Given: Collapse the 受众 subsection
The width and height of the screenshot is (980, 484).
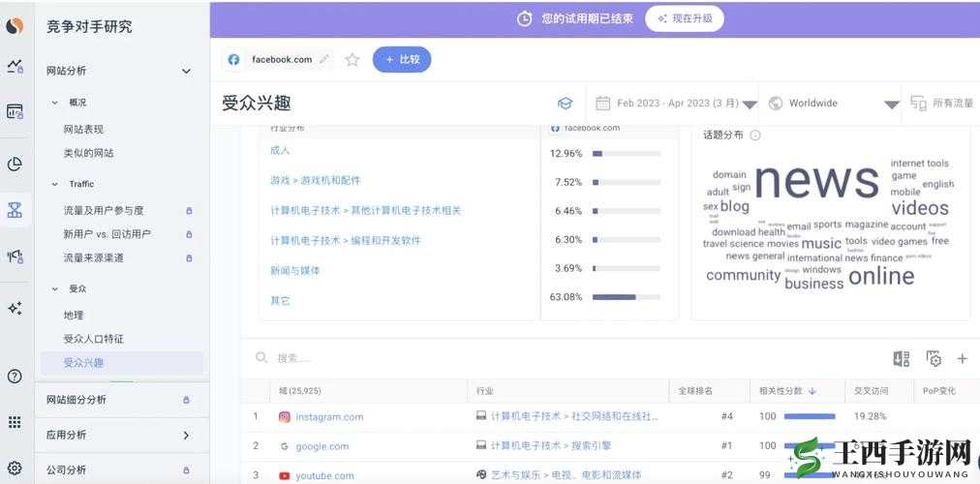Looking at the screenshot, I should pos(55,288).
